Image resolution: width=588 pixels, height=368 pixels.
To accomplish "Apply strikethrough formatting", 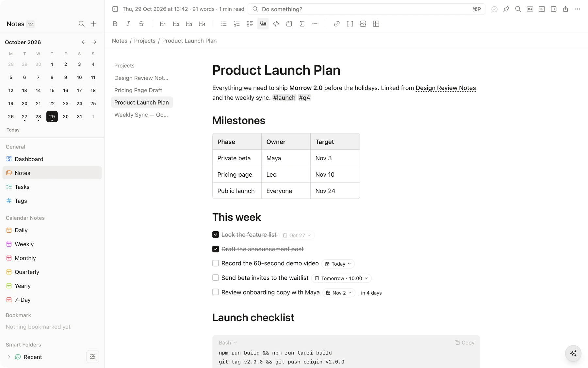I will [x=141, y=24].
